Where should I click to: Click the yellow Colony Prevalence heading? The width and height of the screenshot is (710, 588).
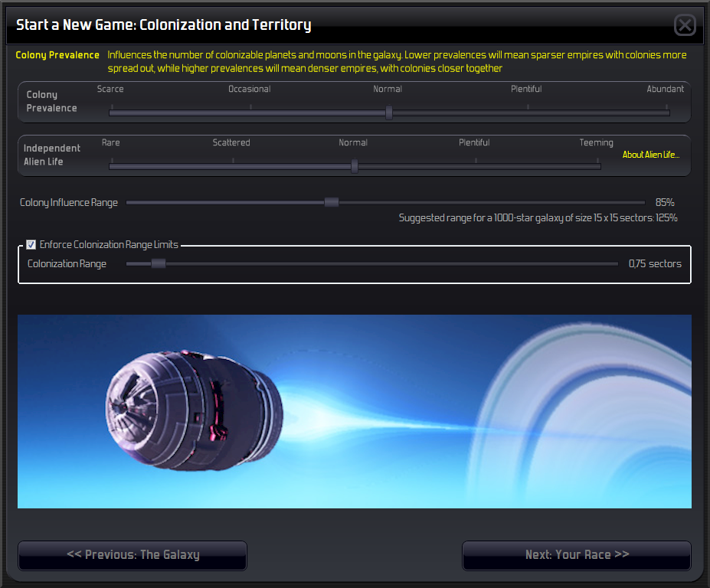click(57, 55)
